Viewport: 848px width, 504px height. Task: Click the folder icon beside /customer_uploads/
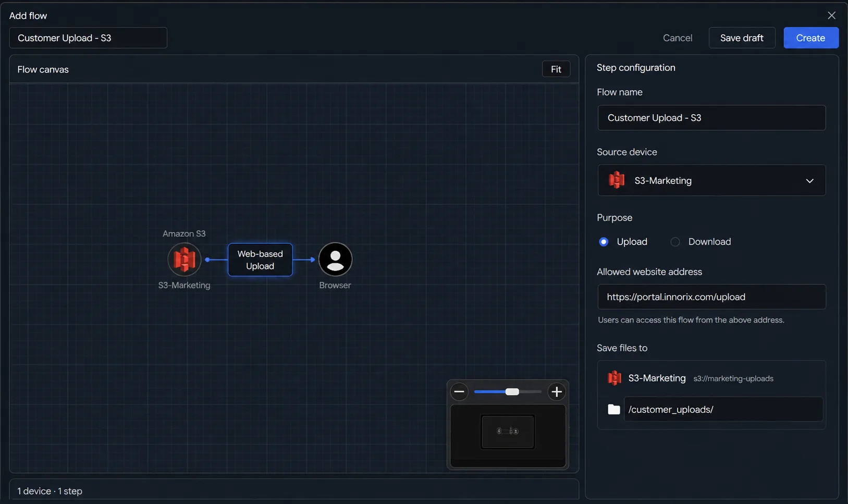[614, 409]
